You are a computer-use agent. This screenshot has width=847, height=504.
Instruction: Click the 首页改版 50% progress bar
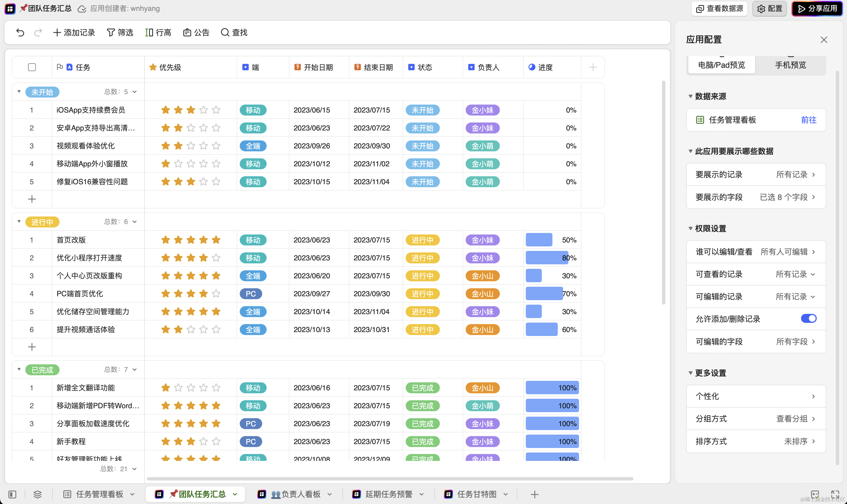pos(539,240)
